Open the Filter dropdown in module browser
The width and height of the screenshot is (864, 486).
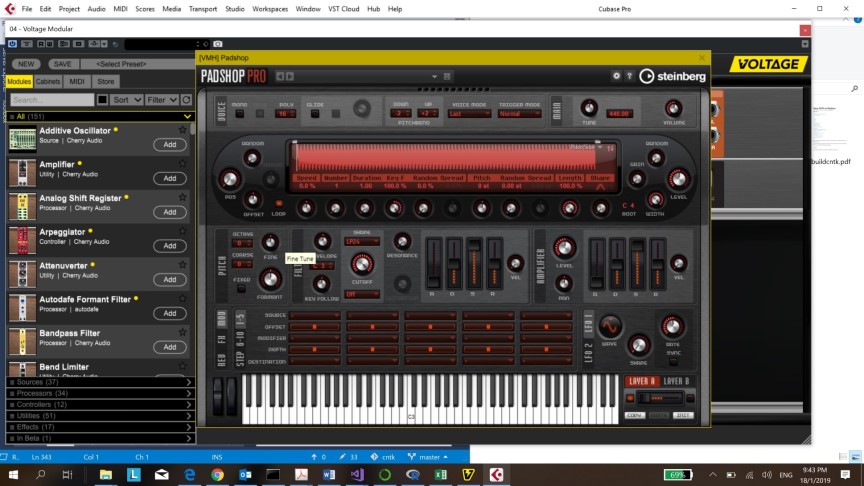(x=162, y=100)
